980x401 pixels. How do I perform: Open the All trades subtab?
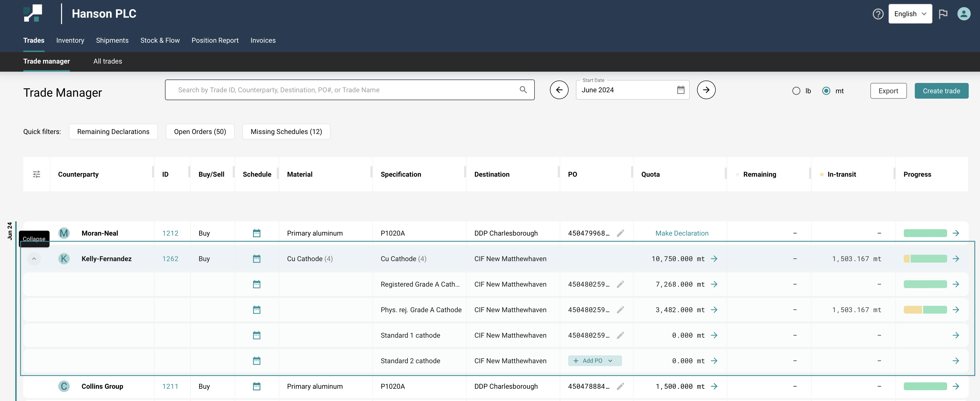[x=108, y=61]
